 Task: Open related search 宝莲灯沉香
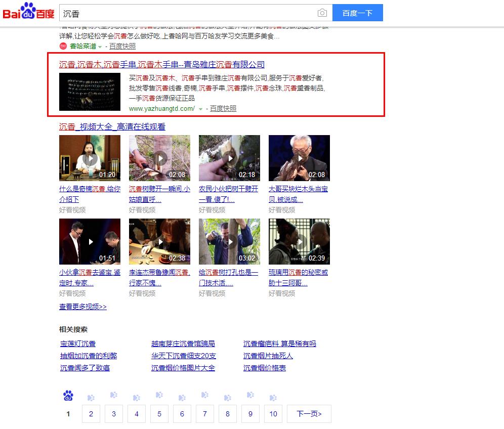78,344
